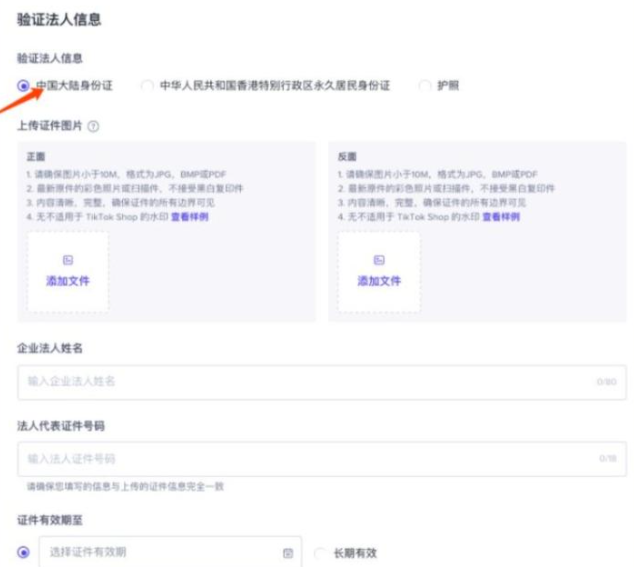The image size is (634, 567).
Task: Select the radio button beside 选择证件有效期
Action: coord(24,552)
